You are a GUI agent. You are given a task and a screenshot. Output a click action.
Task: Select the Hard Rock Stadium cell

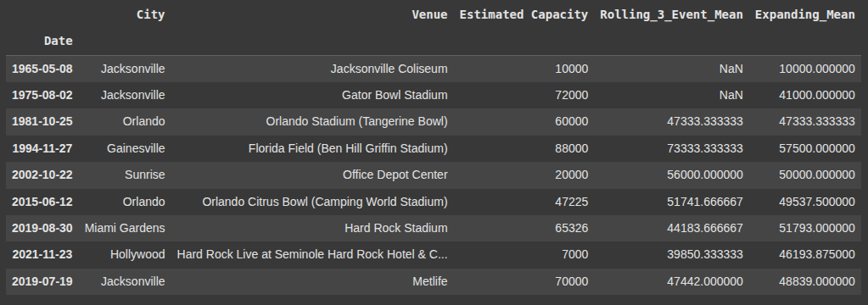tap(395, 228)
